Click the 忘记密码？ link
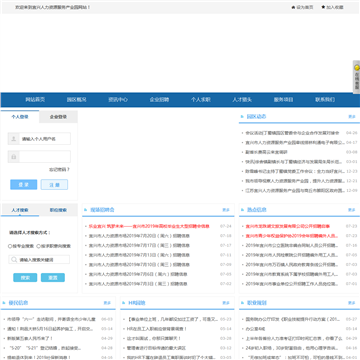The image size is (360, 360). click(60, 169)
